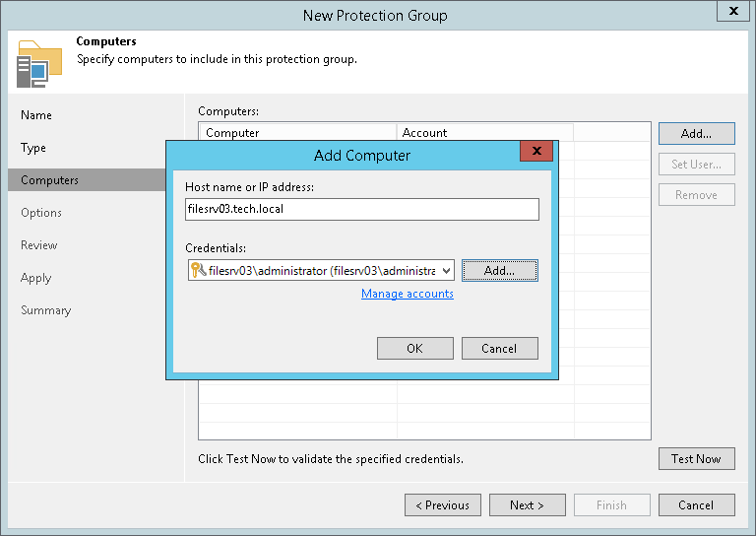756x536 pixels.
Task: Close the Add Computer dialog
Action: click(535, 152)
